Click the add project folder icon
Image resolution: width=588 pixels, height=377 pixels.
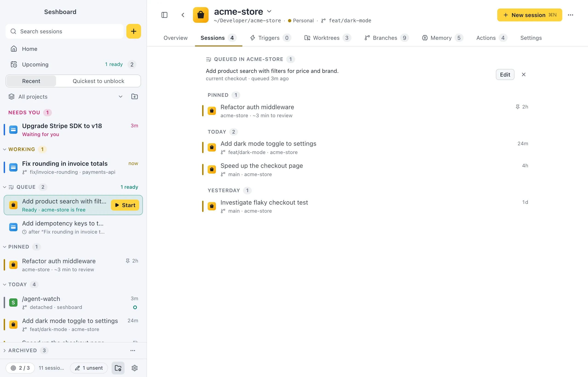(x=134, y=97)
